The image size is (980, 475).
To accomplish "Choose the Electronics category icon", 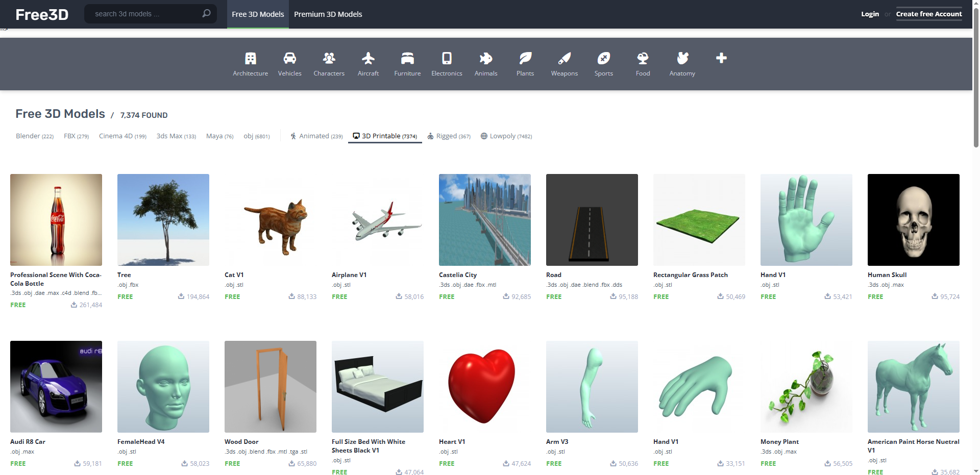I will tap(447, 59).
